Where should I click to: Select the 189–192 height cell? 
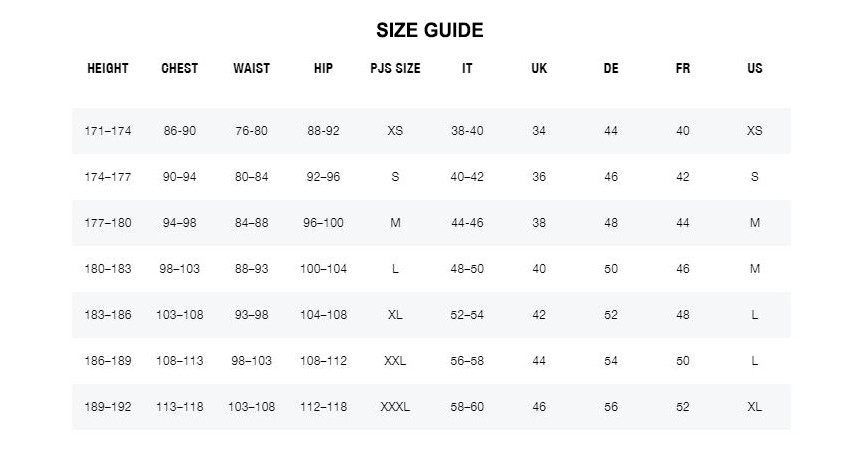tap(108, 407)
